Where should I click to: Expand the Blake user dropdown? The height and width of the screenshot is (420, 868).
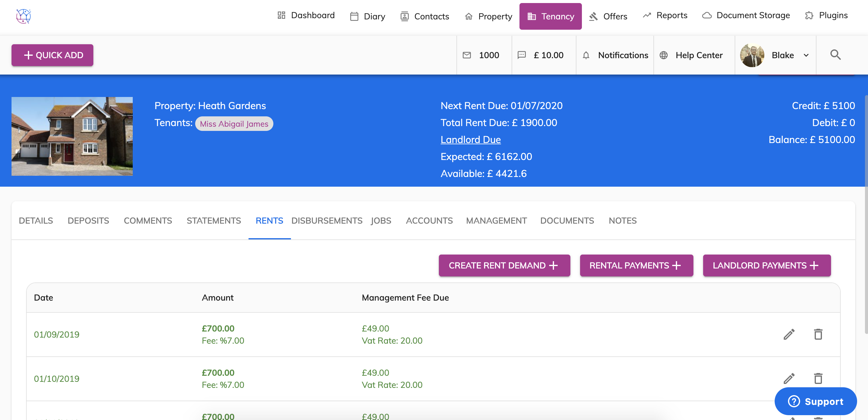[x=806, y=55]
